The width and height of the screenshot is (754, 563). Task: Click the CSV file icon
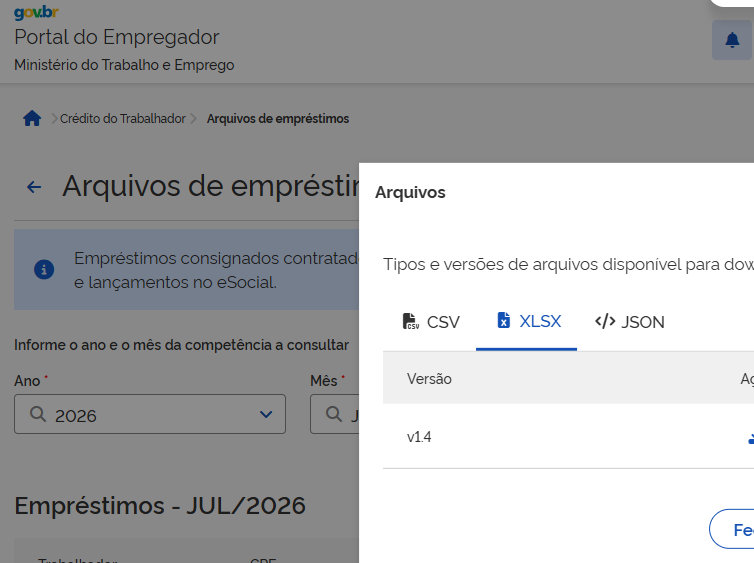tap(410, 321)
